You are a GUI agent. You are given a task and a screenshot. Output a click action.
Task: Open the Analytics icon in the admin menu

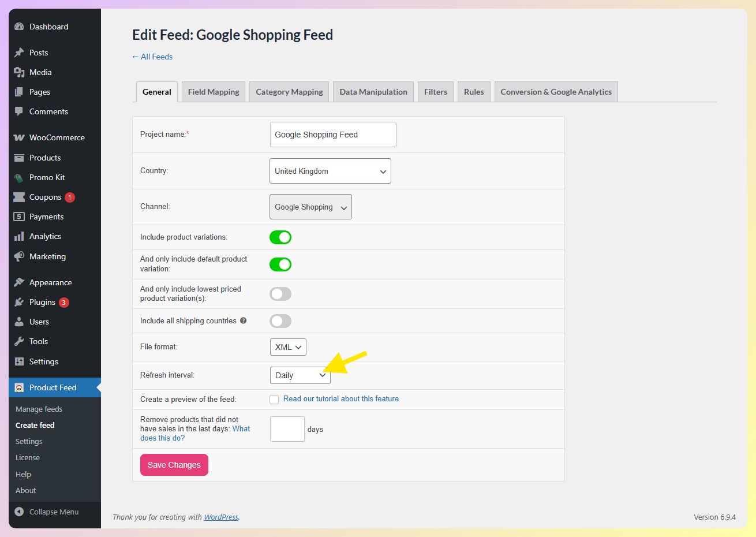coord(19,236)
